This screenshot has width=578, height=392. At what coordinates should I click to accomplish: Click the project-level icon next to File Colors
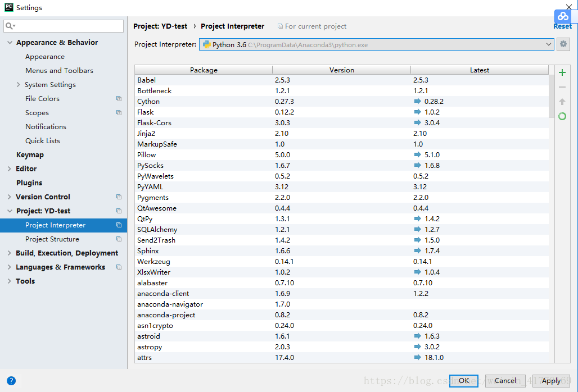coord(119,99)
